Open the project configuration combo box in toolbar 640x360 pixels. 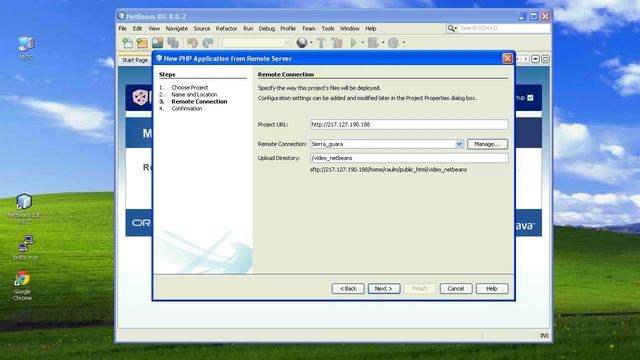pyautogui.click(x=257, y=42)
